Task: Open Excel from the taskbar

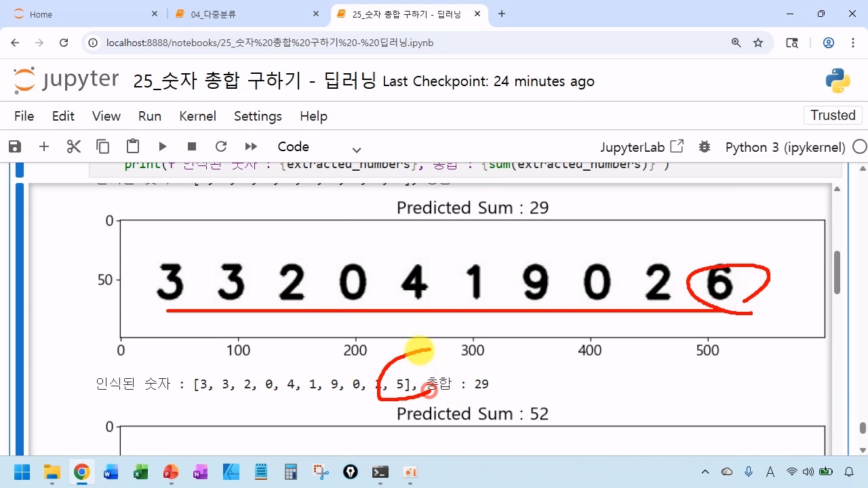Action: pyautogui.click(x=141, y=472)
